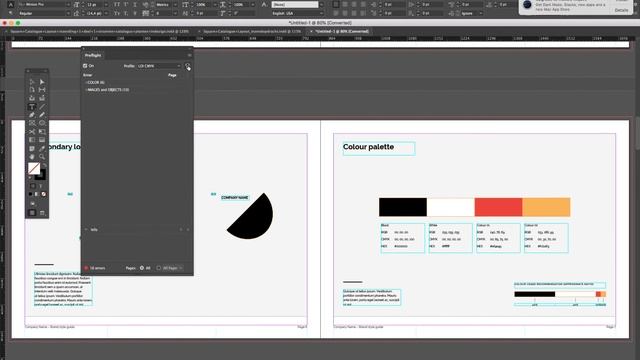Select the Free Transform tool
This screenshot has height=360, width=640.
42,131
